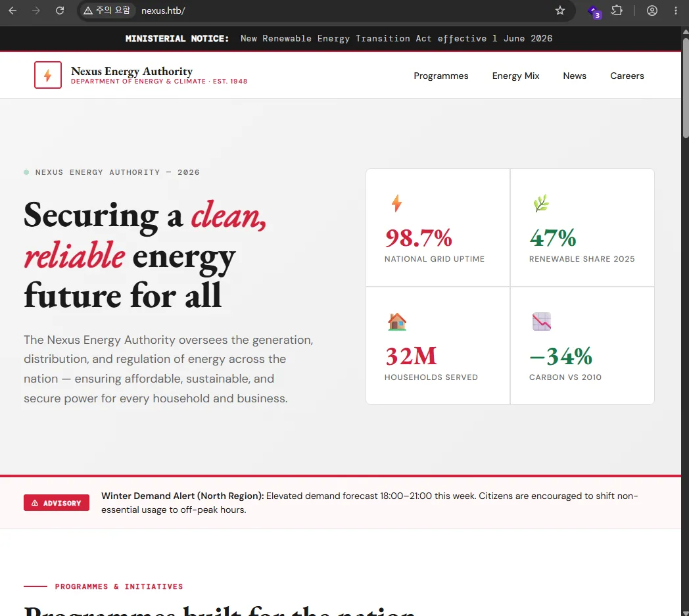Image resolution: width=689 pixels, height=616 pixels.
Task: Click the 'Securing a clean, reliable energy' headline
Action: tap(145, 254)
